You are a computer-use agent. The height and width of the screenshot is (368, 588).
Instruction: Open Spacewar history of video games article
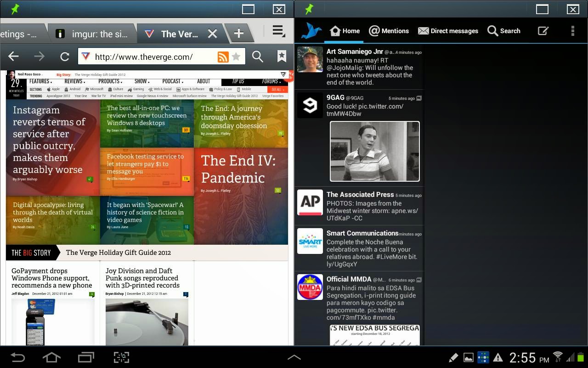tap(147, 220)
